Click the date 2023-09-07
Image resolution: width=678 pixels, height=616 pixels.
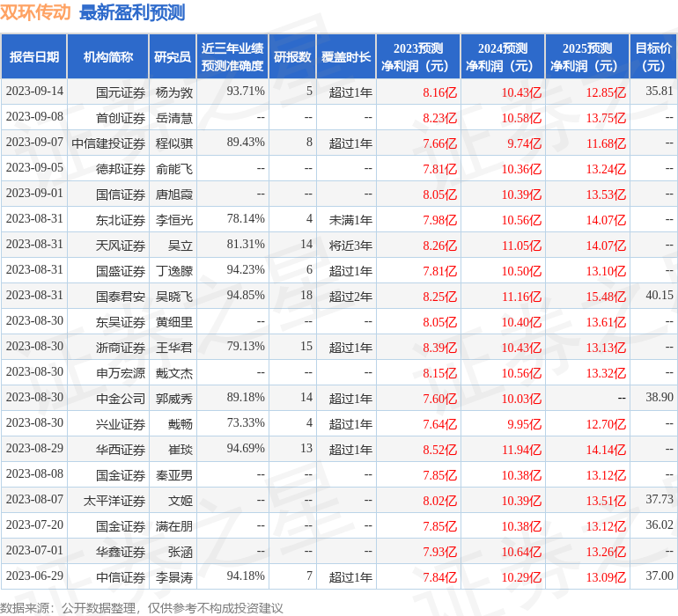pos(34,143)
